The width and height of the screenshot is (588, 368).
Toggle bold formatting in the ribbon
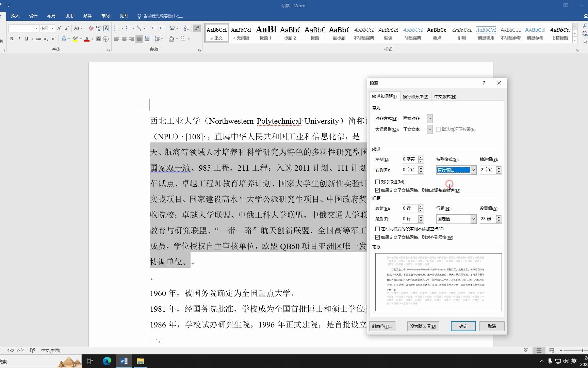pos(12,39)
